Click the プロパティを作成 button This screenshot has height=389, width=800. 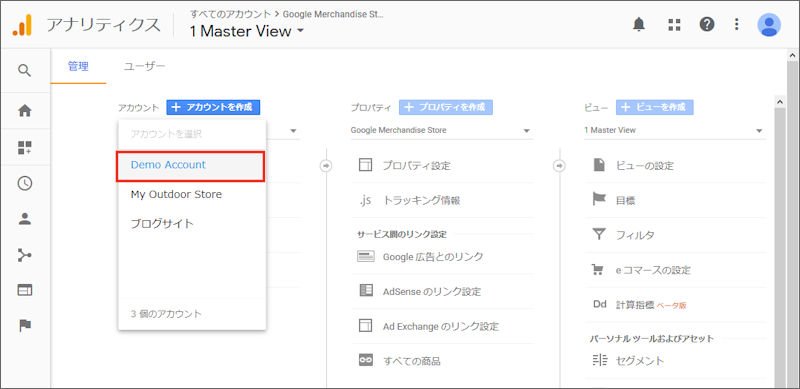(x=446, y=107)
